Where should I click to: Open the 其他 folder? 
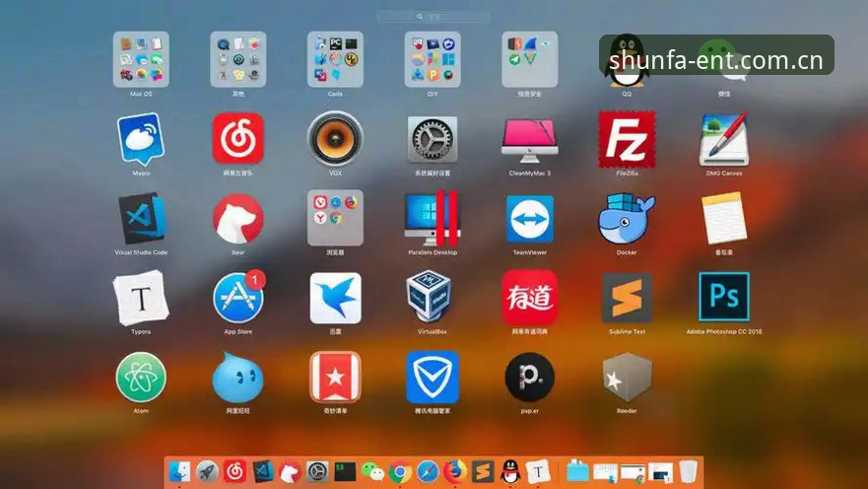pyautogui.click(x=238, y=59)
